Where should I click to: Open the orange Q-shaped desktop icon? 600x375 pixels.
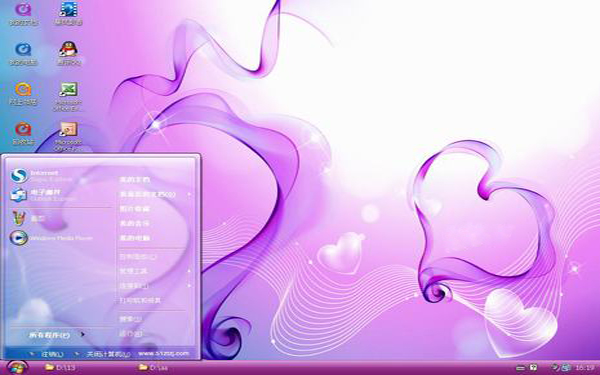(x=23, y=94)
